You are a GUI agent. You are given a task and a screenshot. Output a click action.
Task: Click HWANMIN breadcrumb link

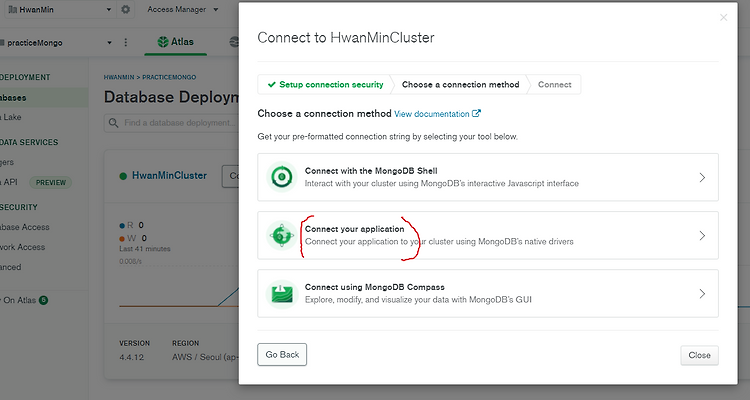[119, 77]
